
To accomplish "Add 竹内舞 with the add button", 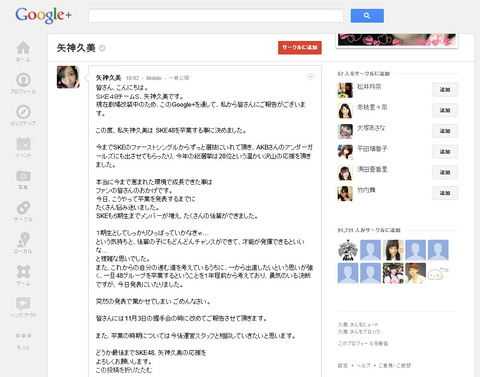I will [445, 193].
